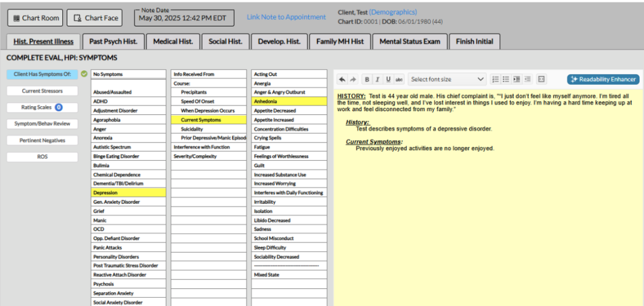This screenshot has width=644, height=306.
Task: Switch to the Mental Status Exam tab
Action: tap(410, 41)
